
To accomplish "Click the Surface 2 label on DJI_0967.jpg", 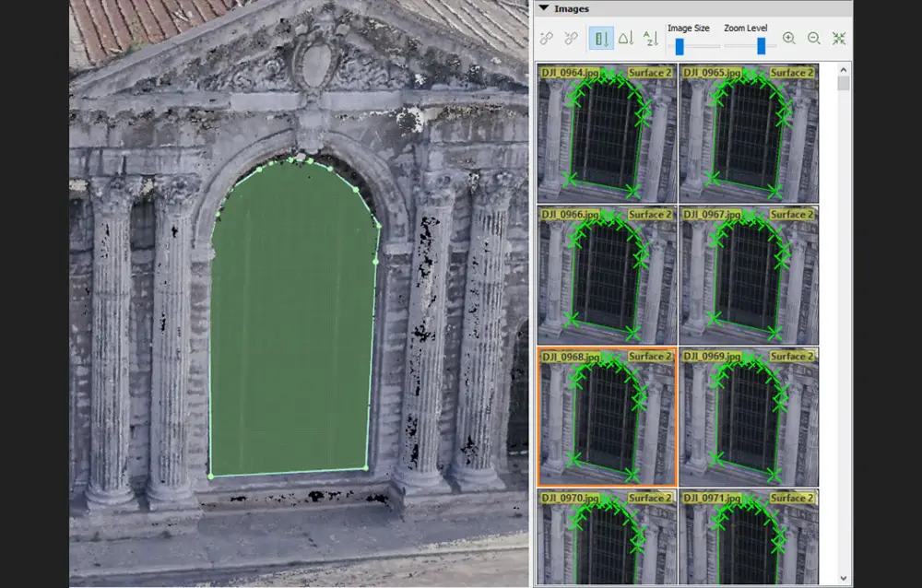I will 792,215.
